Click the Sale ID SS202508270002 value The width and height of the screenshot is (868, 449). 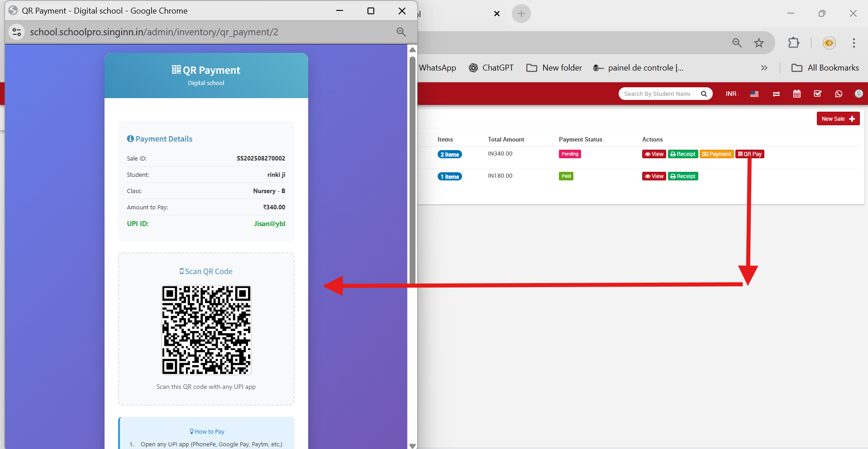[x=261, y=158]
